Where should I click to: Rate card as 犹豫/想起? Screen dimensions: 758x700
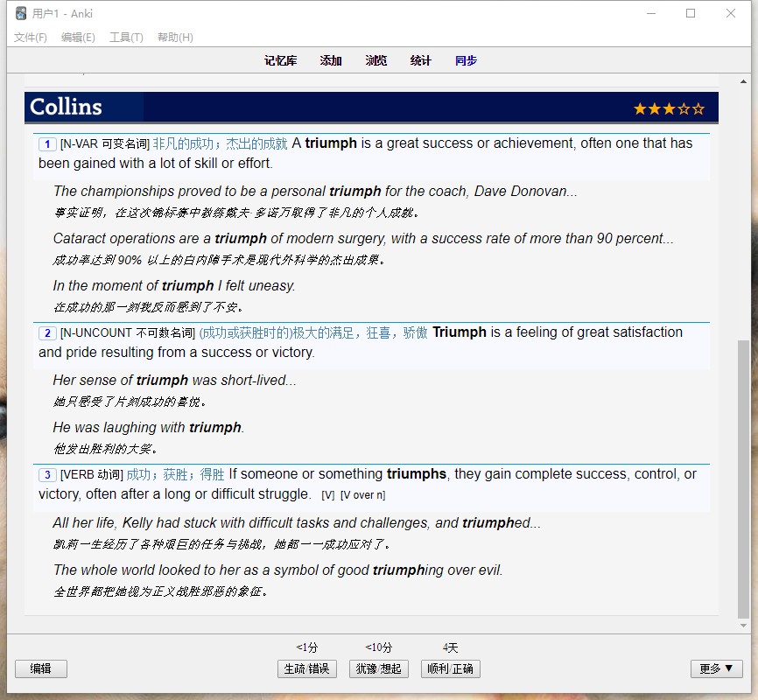[378, 668]
